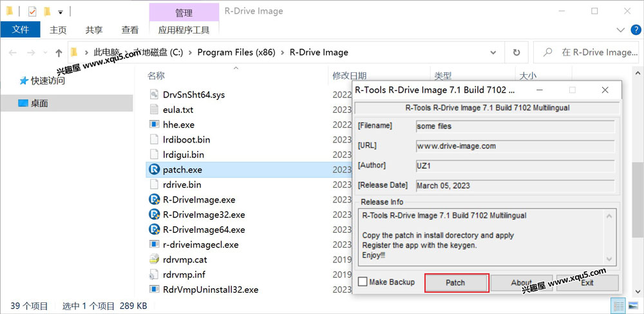Click the Quick Access star icon
This screenshot has height=314, width=644.
tap(24, 81)
